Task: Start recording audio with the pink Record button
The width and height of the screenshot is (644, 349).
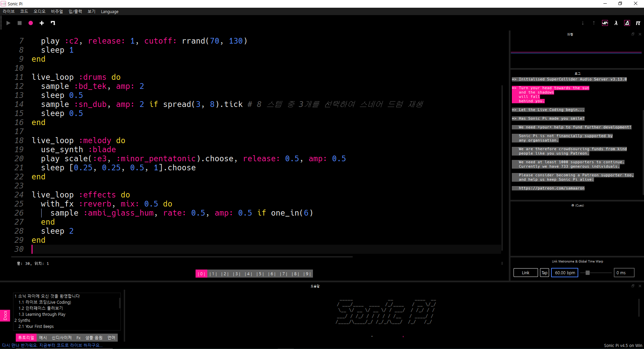Action: click(31, 23)
